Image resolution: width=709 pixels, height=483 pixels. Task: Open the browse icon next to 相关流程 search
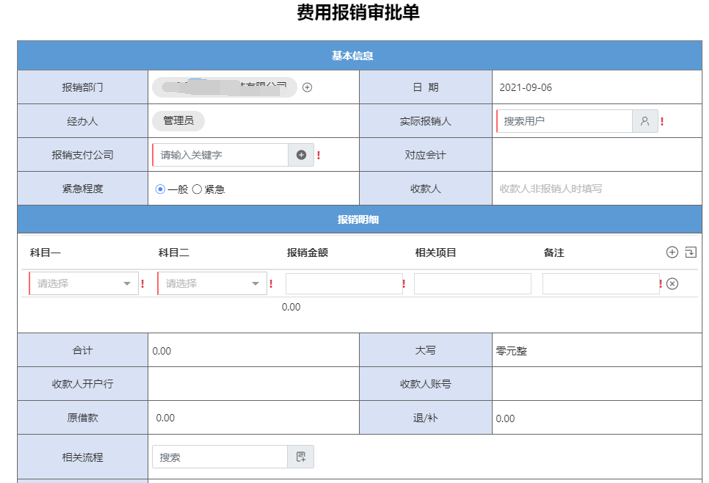pyautogui.click(x=301, y=457)
